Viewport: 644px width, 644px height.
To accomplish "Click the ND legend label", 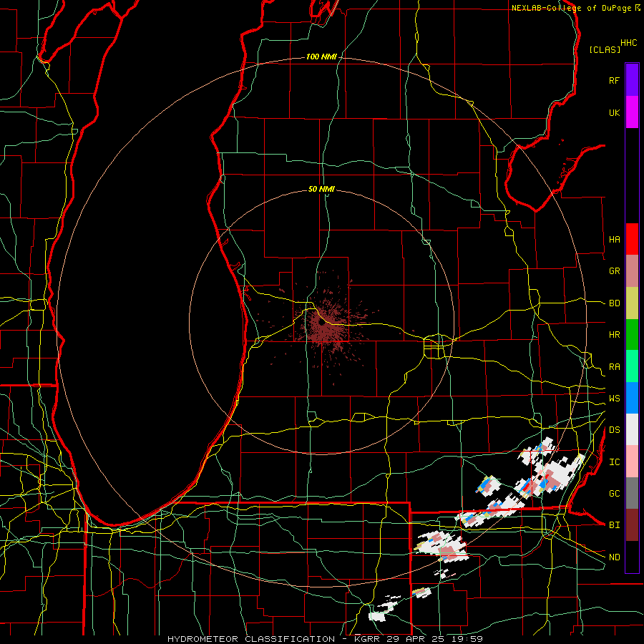I will click(x=614, y=557).
